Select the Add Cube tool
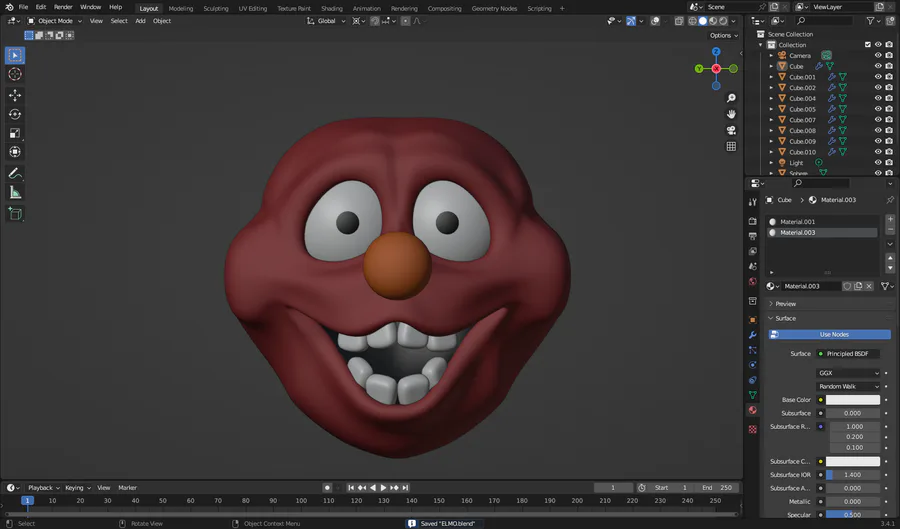Viewport: 900px width, 529px height. click(15, 213)
